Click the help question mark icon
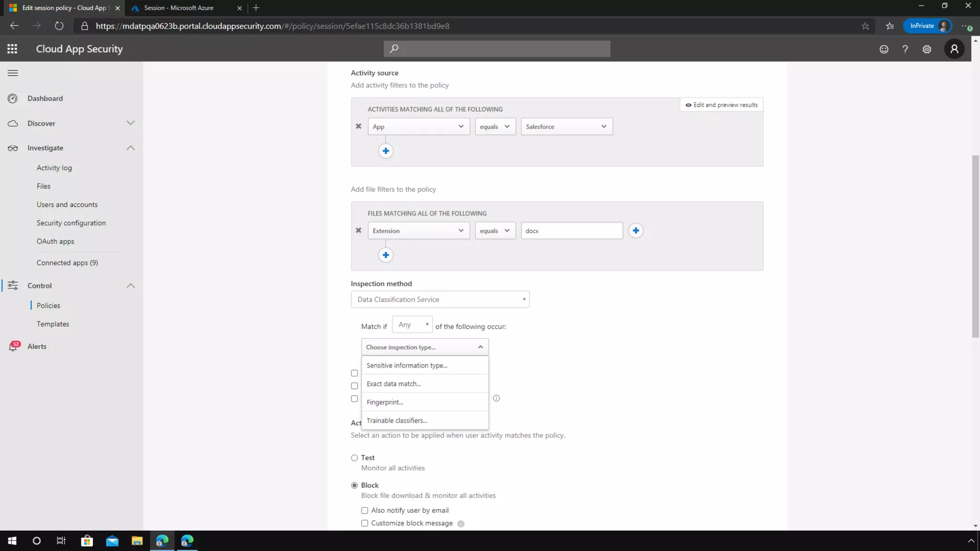Screen dimensions: 980x551 coord(905,49)
